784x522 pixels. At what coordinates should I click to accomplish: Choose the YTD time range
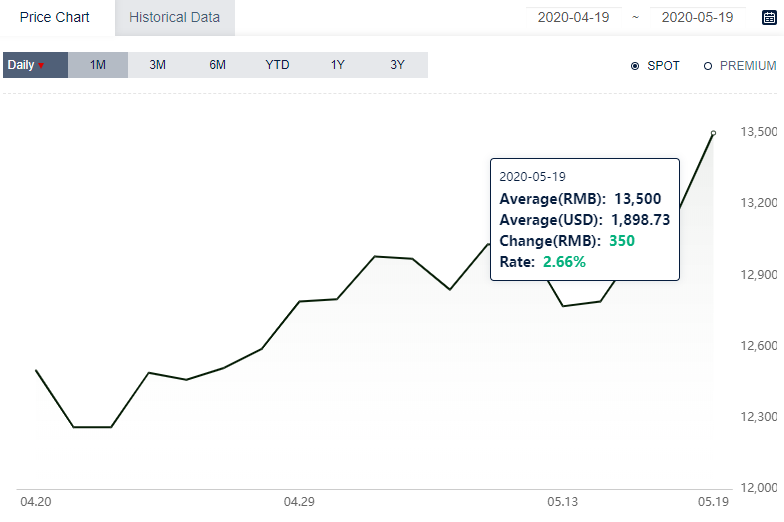[x=278, y=65]
